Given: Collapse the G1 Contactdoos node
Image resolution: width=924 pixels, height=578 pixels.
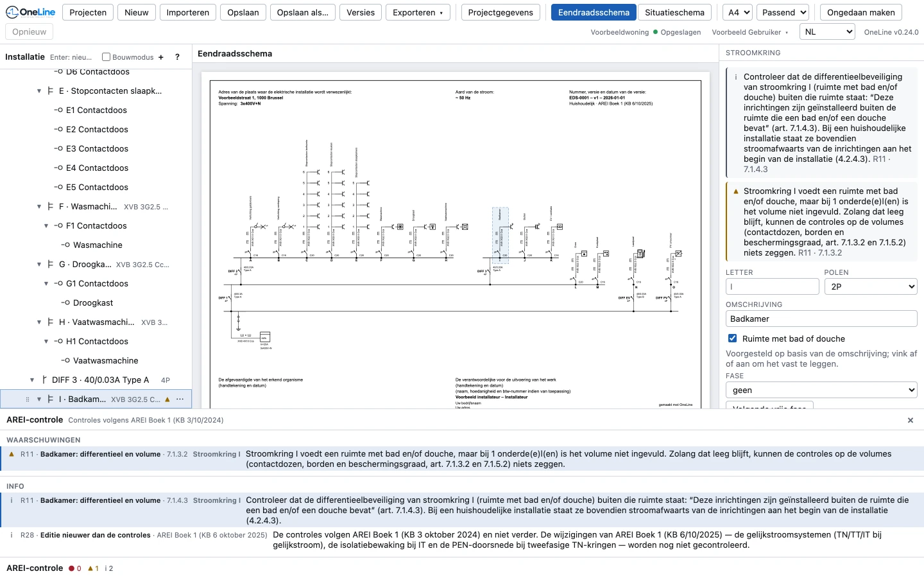Looking at the screenshot, I should (46, 284).
